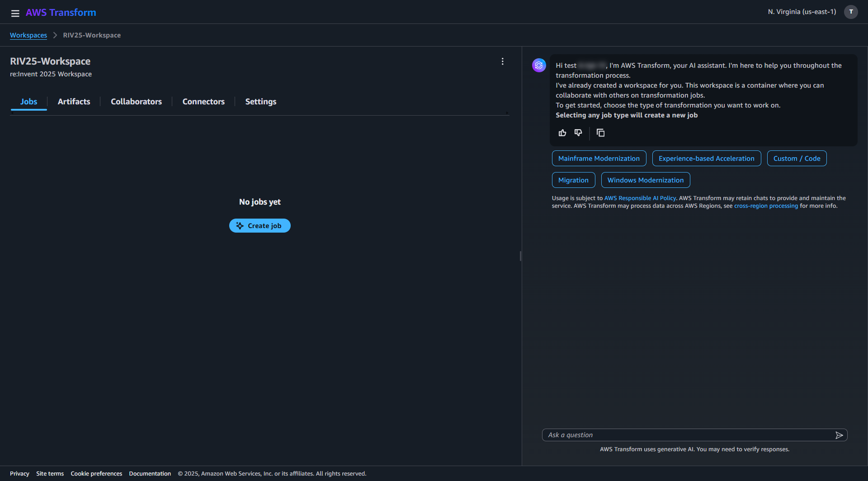Open the workspace three-dot options menu
This screenshot has width=868, height=481.
click(502, 61)
